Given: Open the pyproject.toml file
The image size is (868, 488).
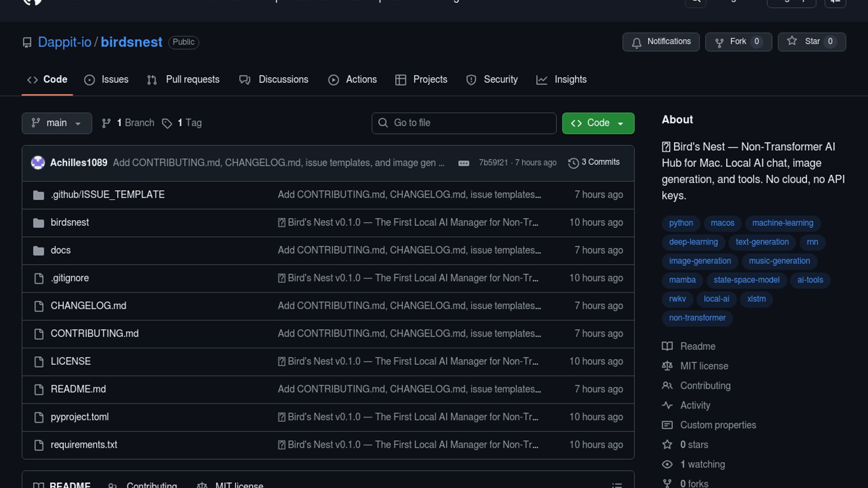Looking at the screenshot, I should coord(80,417).
